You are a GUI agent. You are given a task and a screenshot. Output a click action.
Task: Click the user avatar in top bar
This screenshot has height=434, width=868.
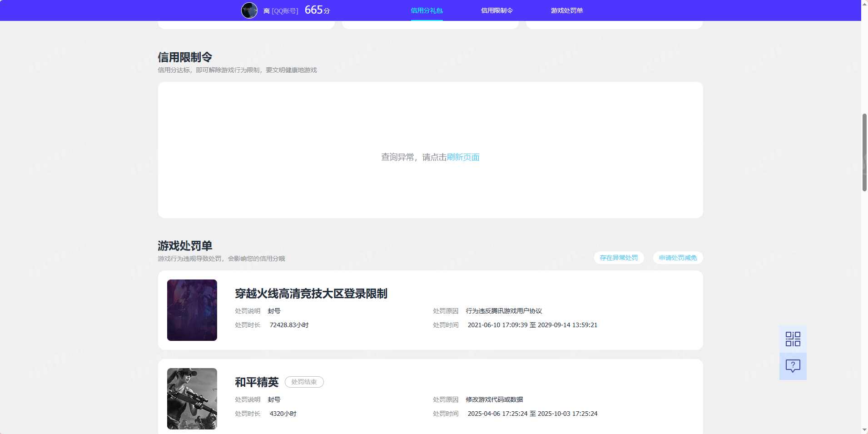click(x=249, y=10)
